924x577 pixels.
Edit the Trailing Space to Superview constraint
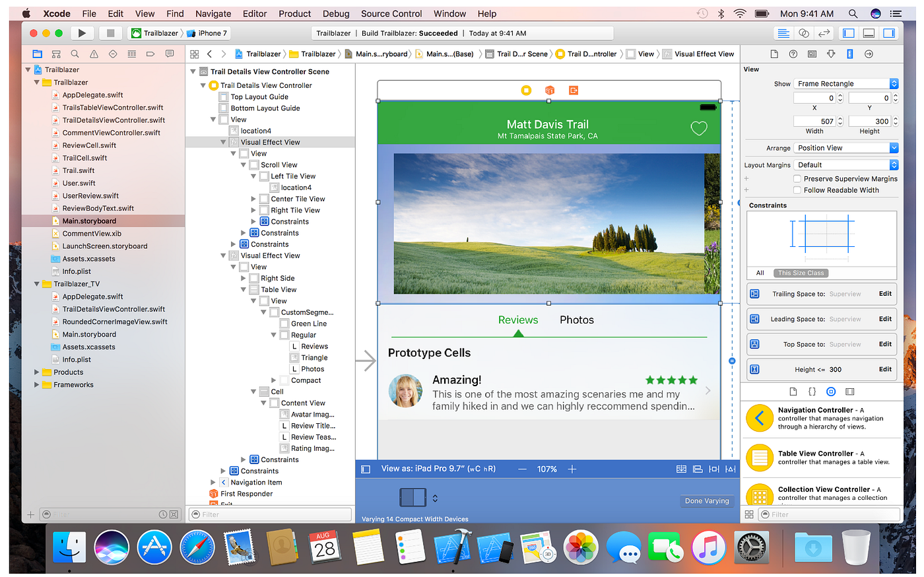886,293
